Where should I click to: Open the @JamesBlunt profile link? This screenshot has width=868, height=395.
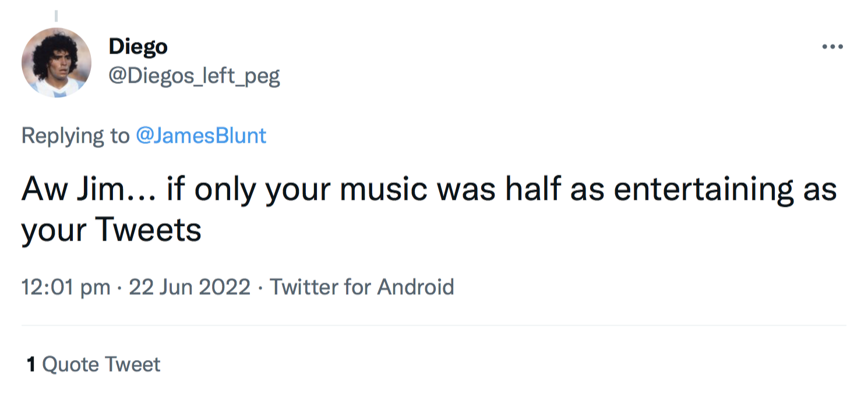[x=201, y=136]
